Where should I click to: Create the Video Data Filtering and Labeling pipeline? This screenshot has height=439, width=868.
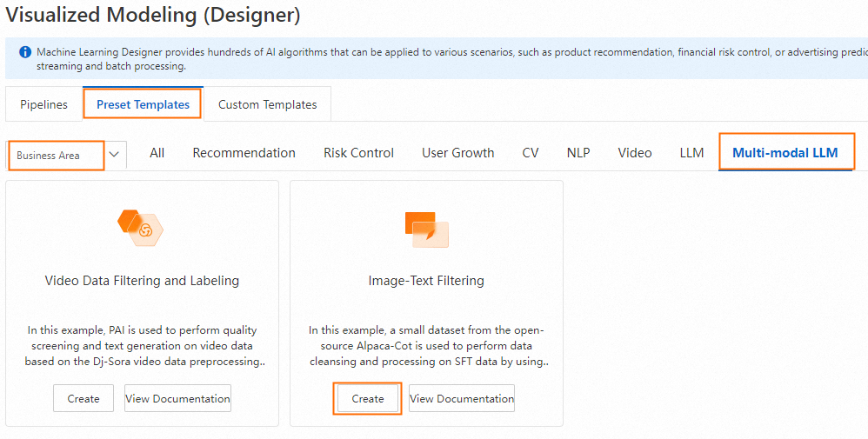click(x=83, y=398)
